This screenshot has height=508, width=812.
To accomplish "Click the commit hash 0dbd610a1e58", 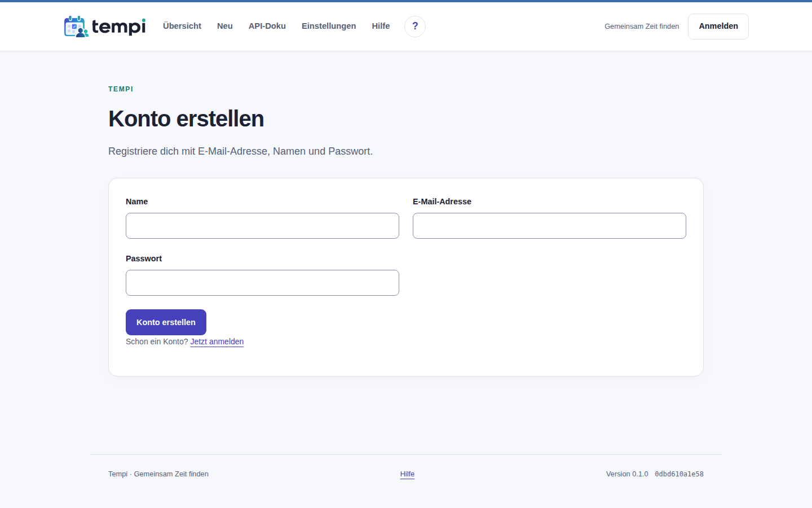I will (x=679, y=474).
